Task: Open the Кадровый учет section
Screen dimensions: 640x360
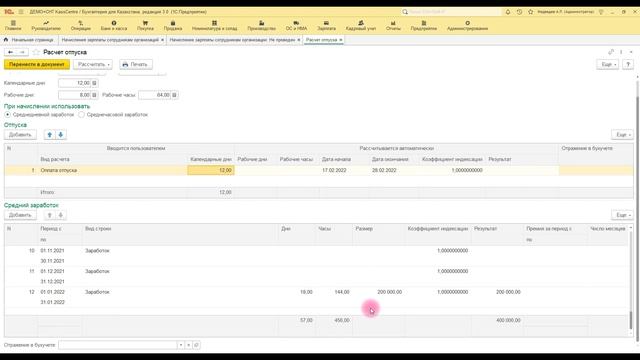Action: coord(360,26)
